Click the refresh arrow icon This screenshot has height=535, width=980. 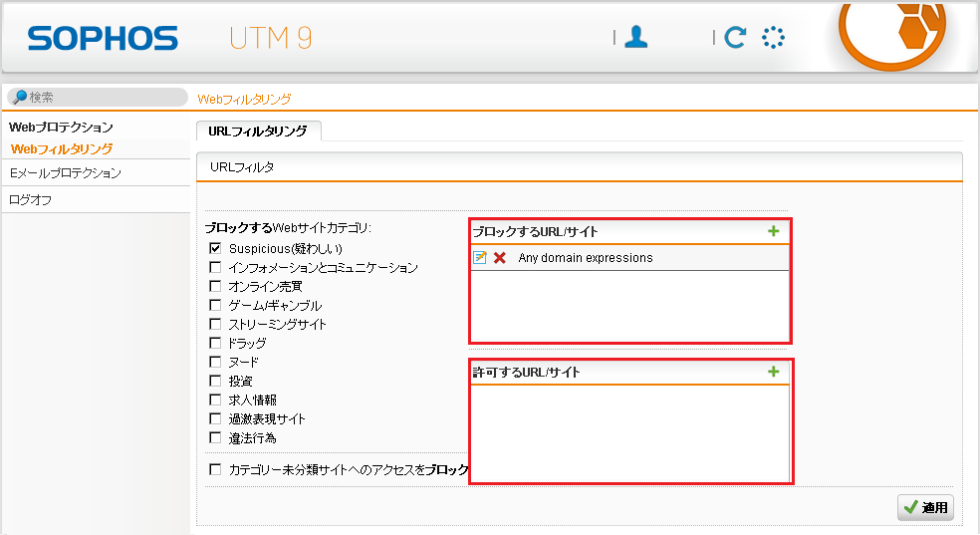(x=735, y=38)
